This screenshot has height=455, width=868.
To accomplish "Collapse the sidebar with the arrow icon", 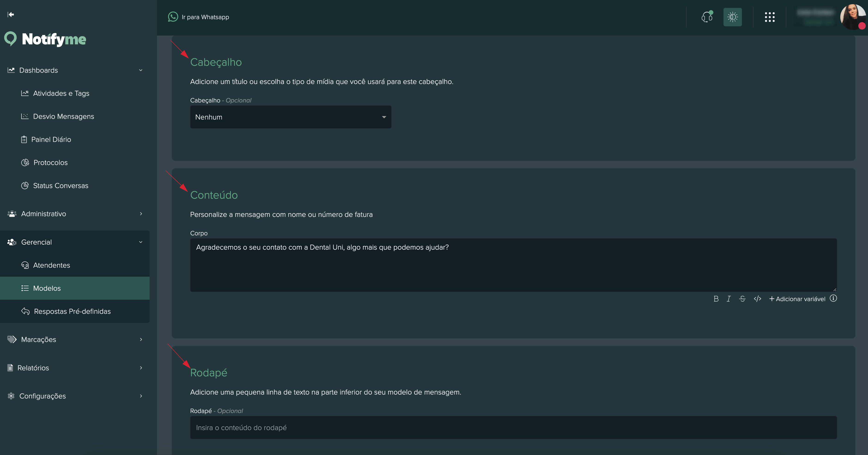I will 11,15.
